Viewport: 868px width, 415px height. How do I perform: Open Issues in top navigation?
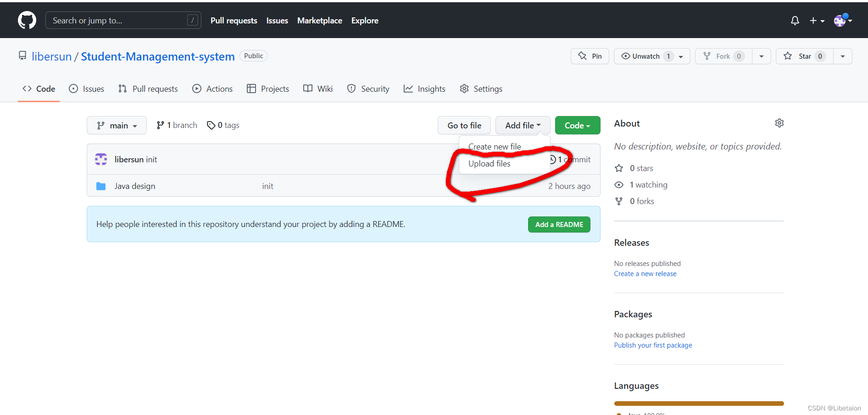point(277,21)
